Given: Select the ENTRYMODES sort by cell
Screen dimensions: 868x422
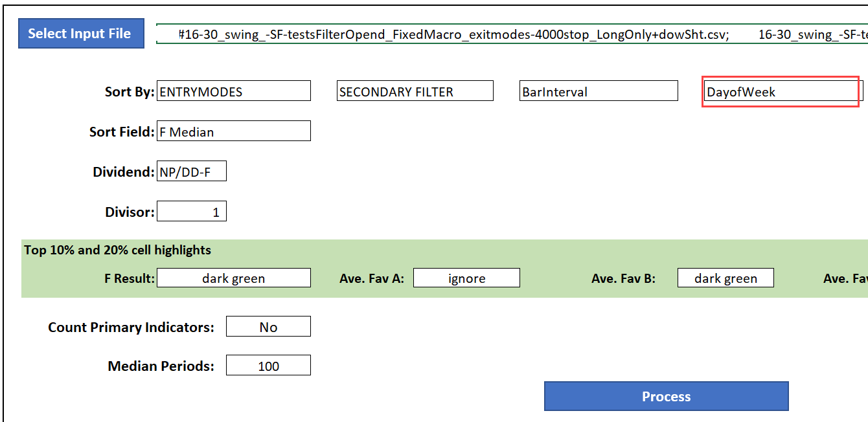Looking at the screenshot, I should (233, 91).
